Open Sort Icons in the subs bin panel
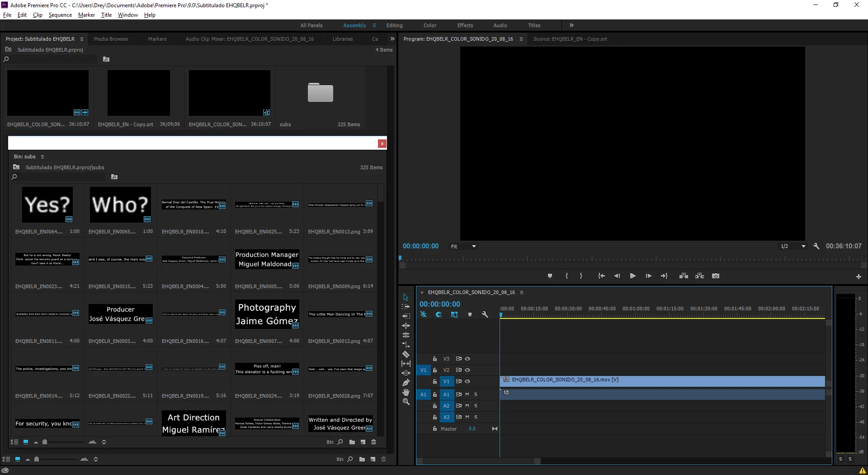This screenshot has height=475, width=868. [x=104, y=442]
